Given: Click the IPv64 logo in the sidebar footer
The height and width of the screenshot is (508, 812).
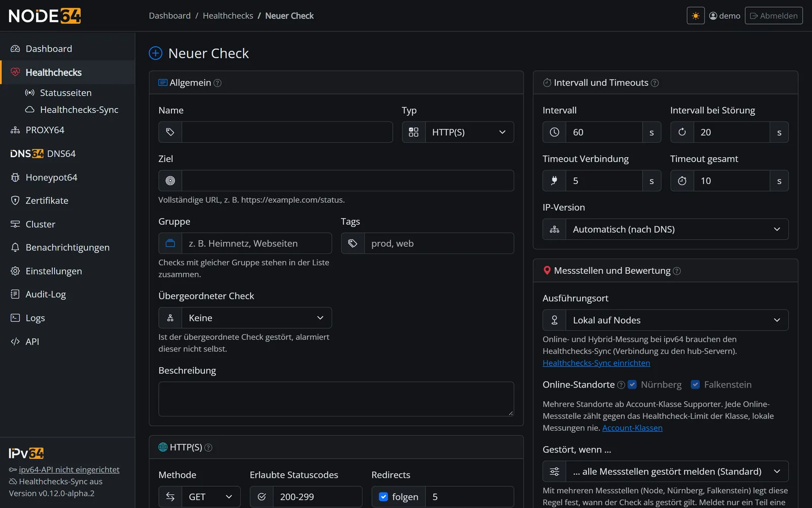Looking at the screenshot, I should 26,453.
